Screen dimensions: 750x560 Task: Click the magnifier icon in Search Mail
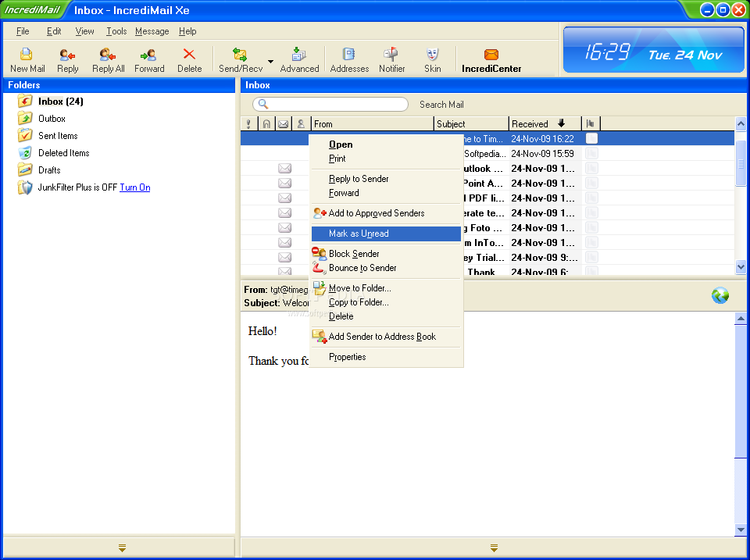(263, 104)
